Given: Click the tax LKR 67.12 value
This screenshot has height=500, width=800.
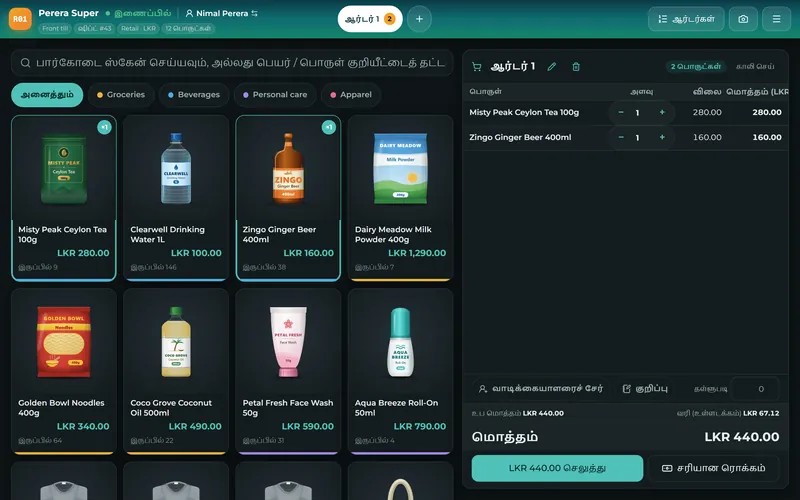Looking at the screenshot, I should click(761, 413).
